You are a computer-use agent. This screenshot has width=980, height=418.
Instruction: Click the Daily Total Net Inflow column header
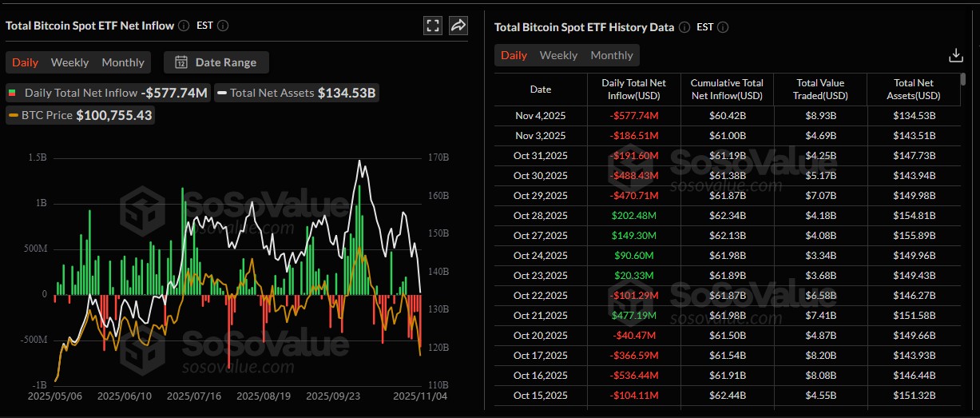(x=633, y=90)
